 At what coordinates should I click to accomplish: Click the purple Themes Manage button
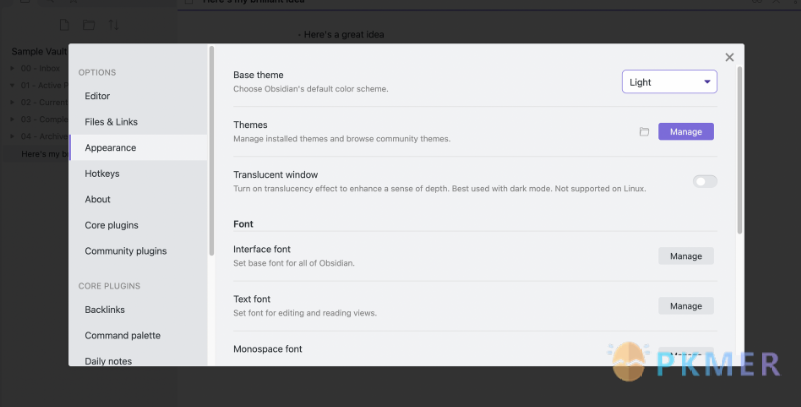tap(686, 132)
